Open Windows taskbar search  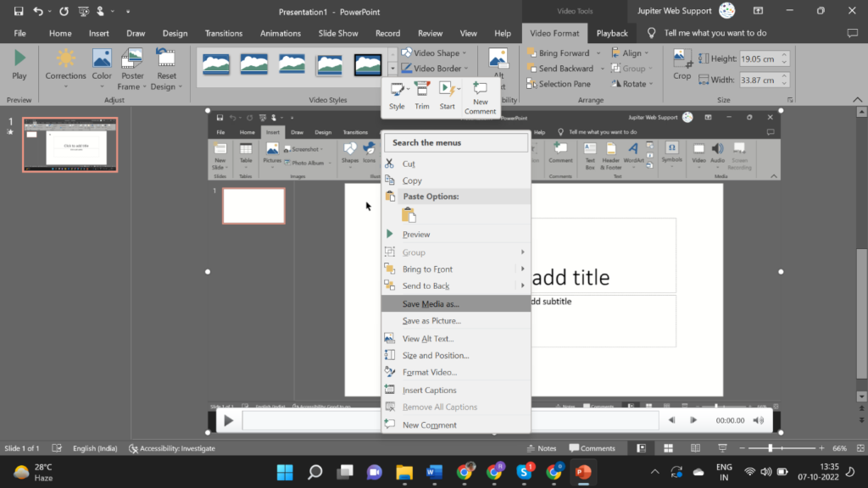[x=315, y=472]
